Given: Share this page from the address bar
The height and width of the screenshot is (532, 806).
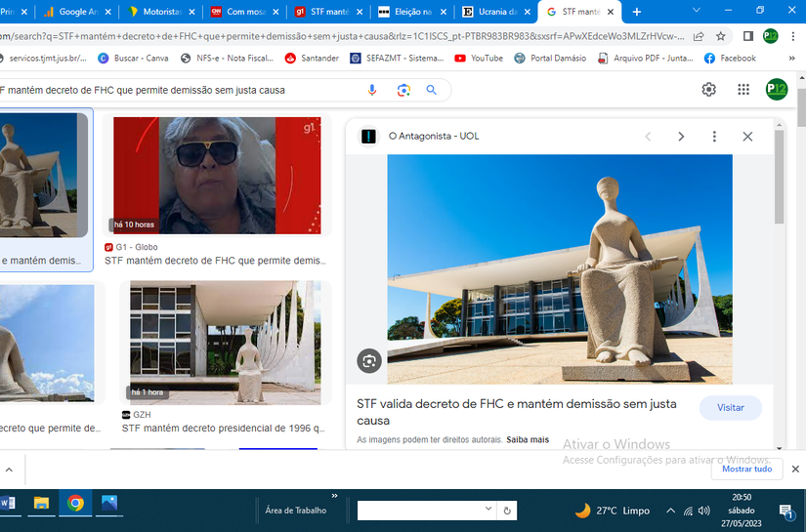Looking at the screenshot, I should click(699, 36).
